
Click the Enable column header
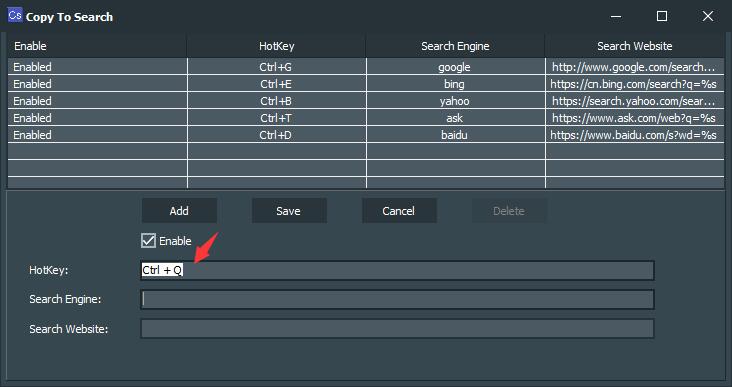(97, 46)
